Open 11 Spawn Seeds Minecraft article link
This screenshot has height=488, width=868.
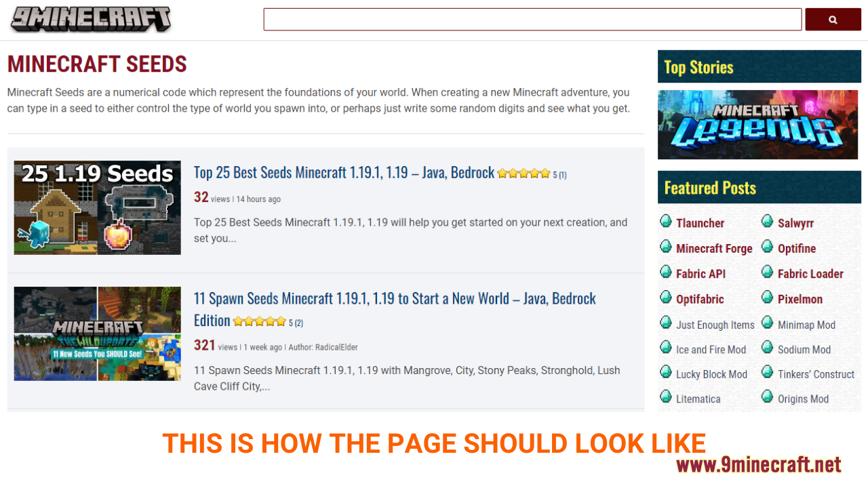(395, 309)
